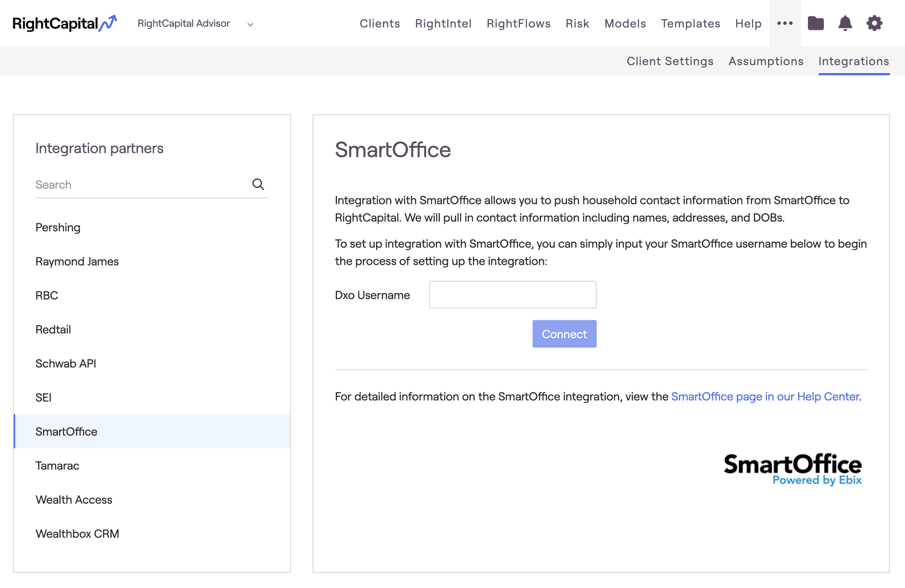Open the RightCapital Advisor dropdown
The image size is (905, 588).
(x=196, y=24)
